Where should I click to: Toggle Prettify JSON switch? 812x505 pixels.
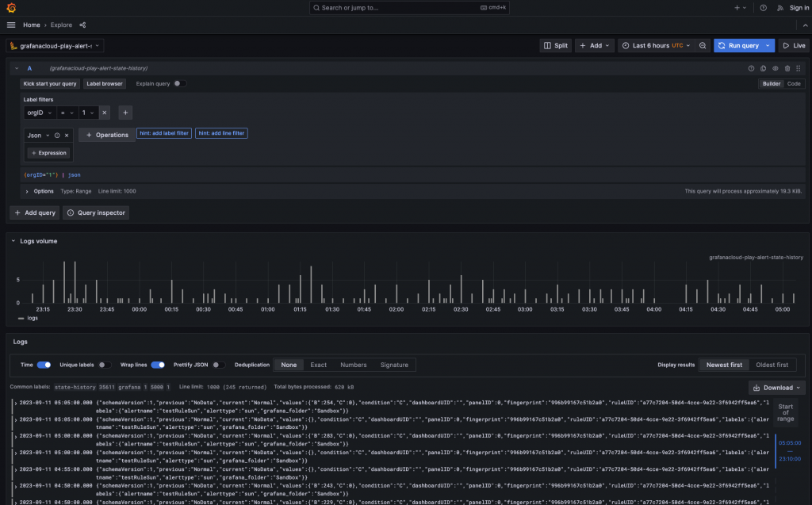click(x=219, y=365)
